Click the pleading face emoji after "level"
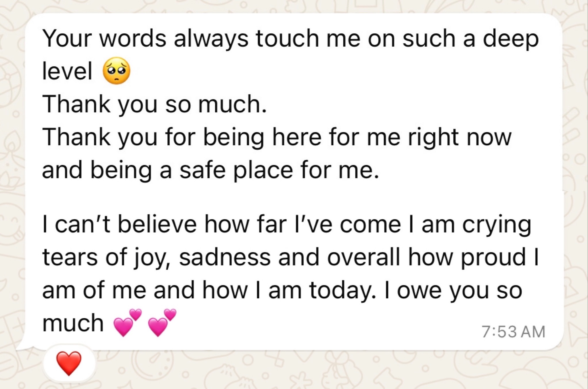The width and height of the screenshot is (588, 389). 116,71
